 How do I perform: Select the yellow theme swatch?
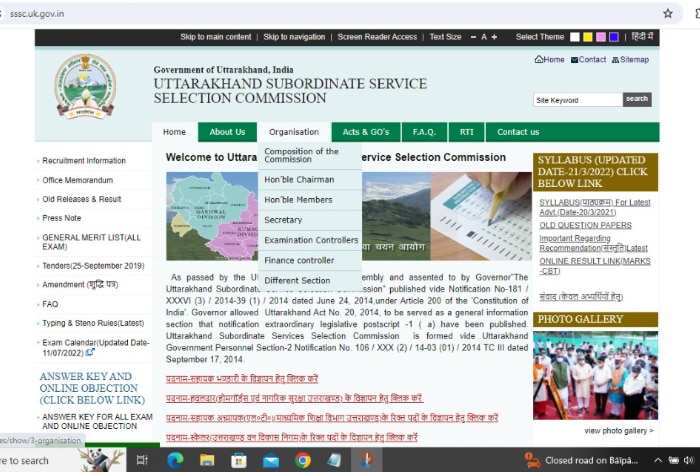pyautogui.click(x=588, y=37)
